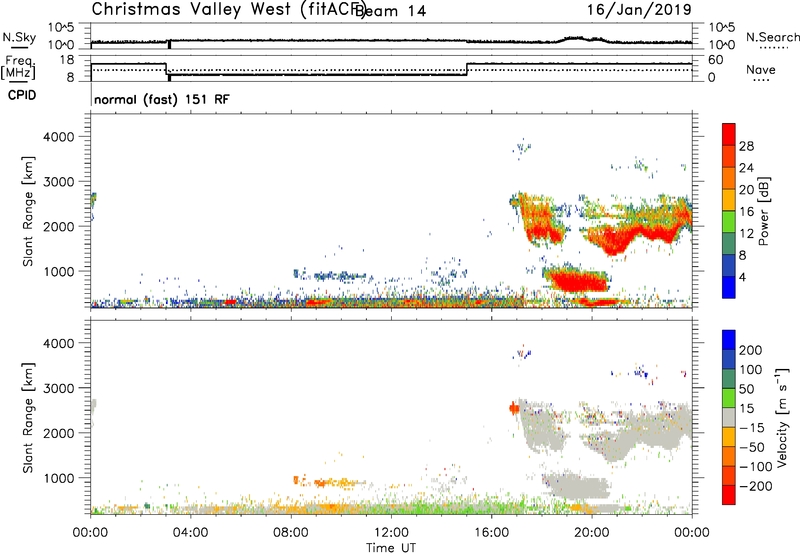Viewport: 800px width, 554px height.
Task: Click the frequency axis value '18'
Action: pos(67,60)
